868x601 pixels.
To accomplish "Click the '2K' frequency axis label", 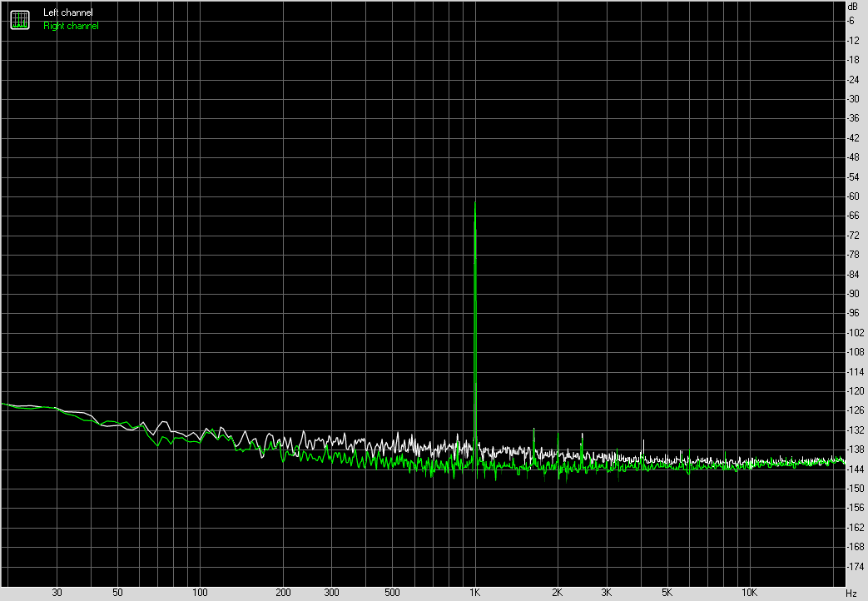I will [558, 593].
